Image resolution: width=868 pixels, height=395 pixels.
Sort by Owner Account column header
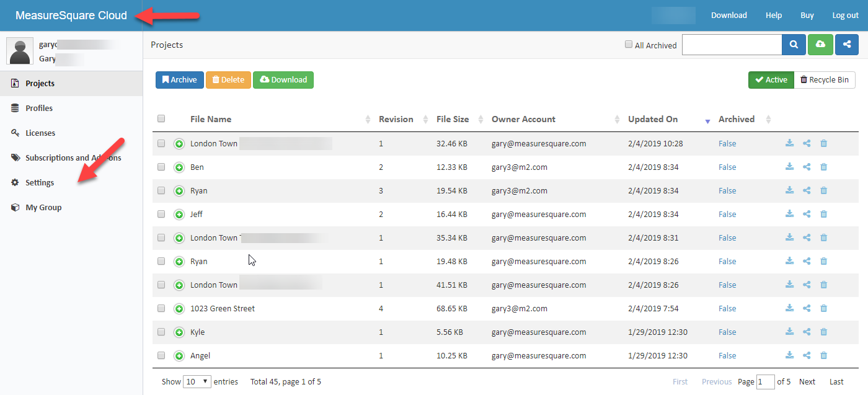click(523, 119)
